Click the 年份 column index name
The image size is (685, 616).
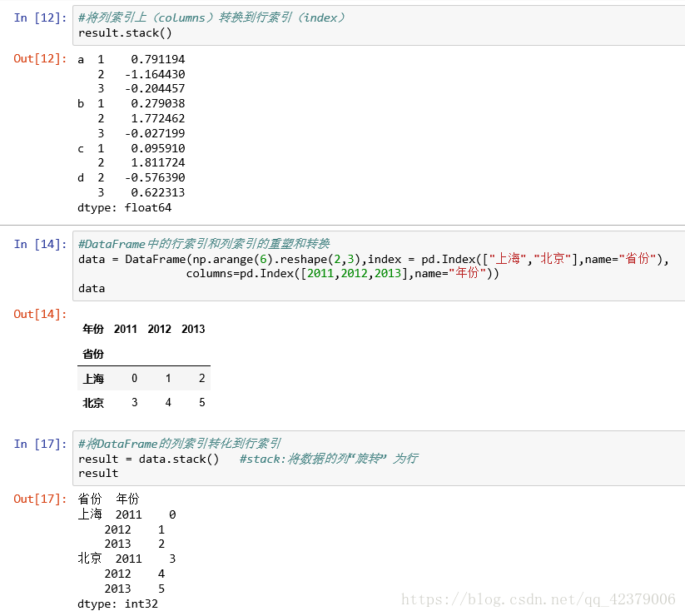[93, 329]
